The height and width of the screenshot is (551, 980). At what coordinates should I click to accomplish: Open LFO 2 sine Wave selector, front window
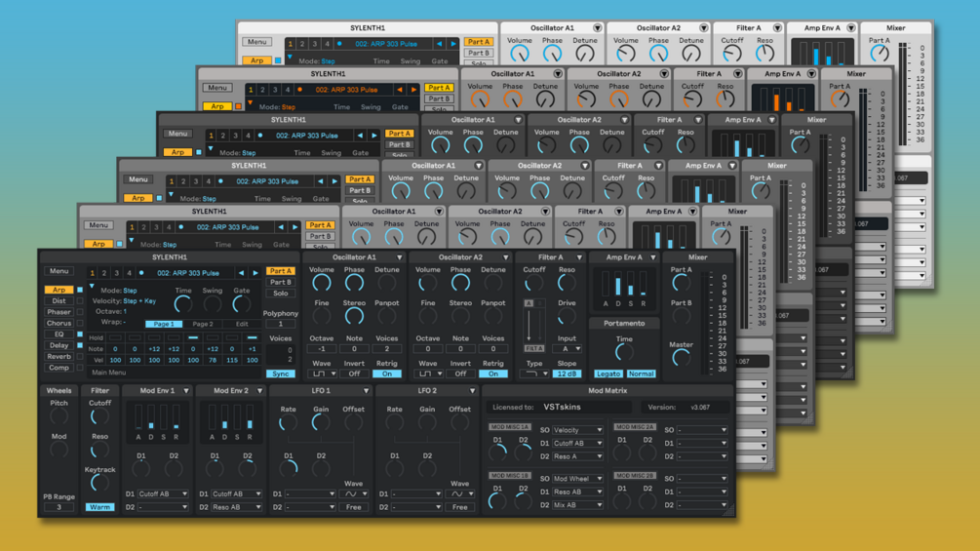pos(460,493)
